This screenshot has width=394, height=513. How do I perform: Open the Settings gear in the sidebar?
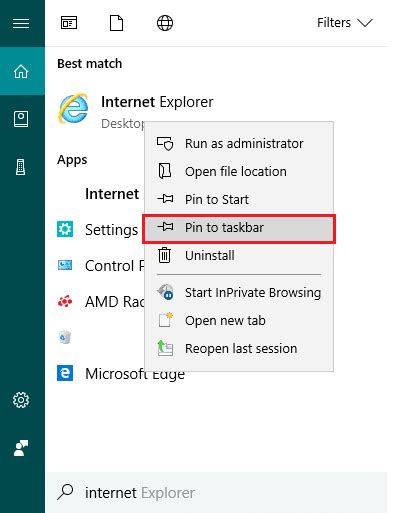point(21,400)
